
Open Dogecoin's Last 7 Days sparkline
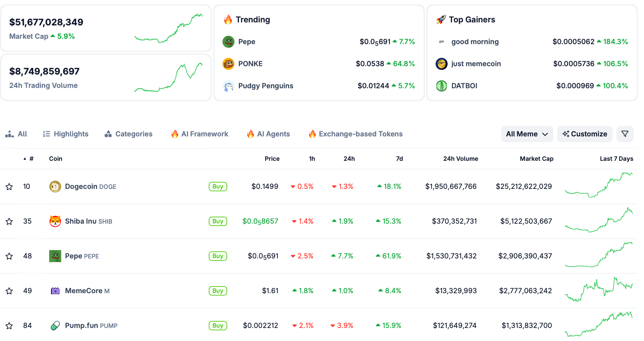599,186
